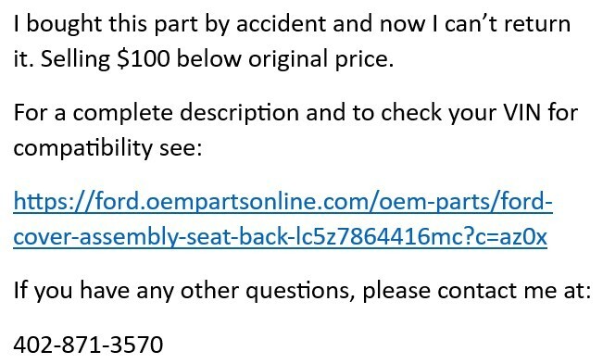Image resolution: width=603 pixels, height=364 pixels.
Task: Place cursor on the word "compatibility"
Action: click(83, 148)
